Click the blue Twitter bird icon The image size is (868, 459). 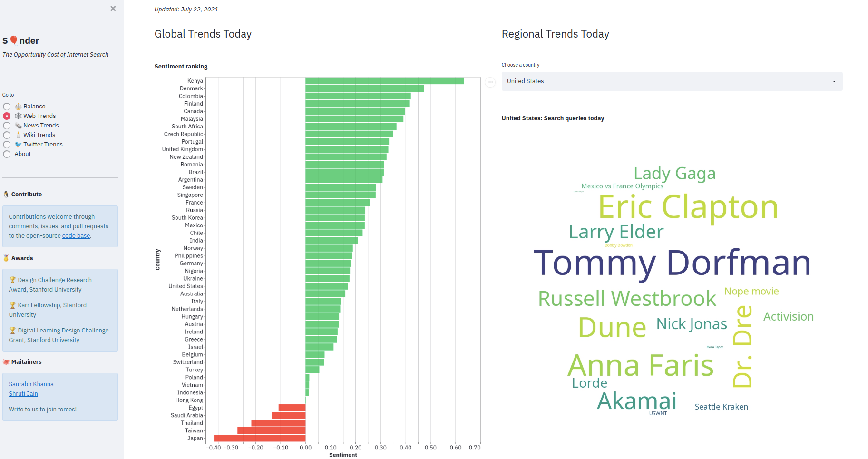coord(18,145)
